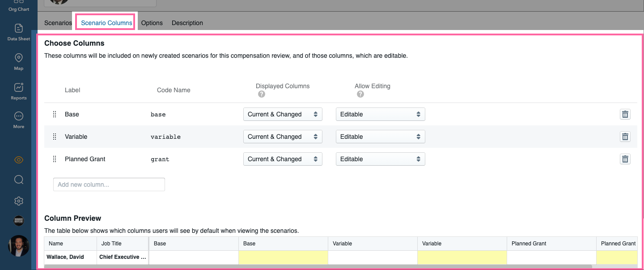
Task: Open Allow Editing dropdown for Base
Action: pyautogui.click(x=381, y=114)
